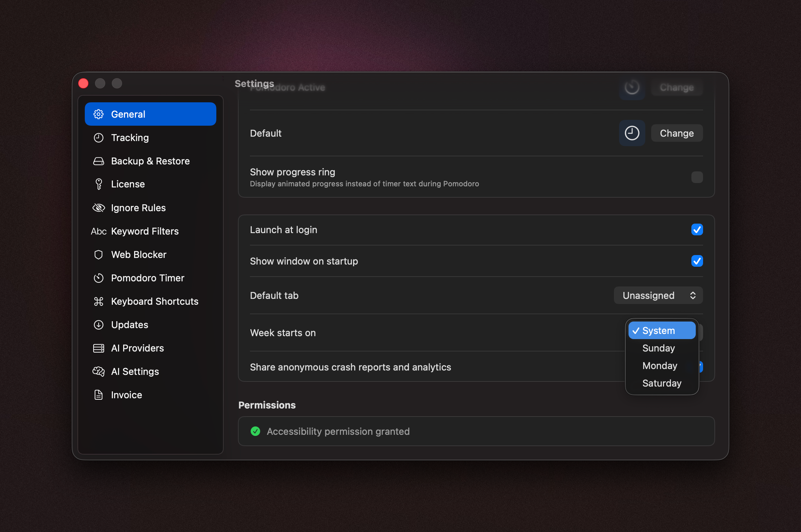
Task: Disable Show window on startup checkbox
Action: tap(697, 261)
